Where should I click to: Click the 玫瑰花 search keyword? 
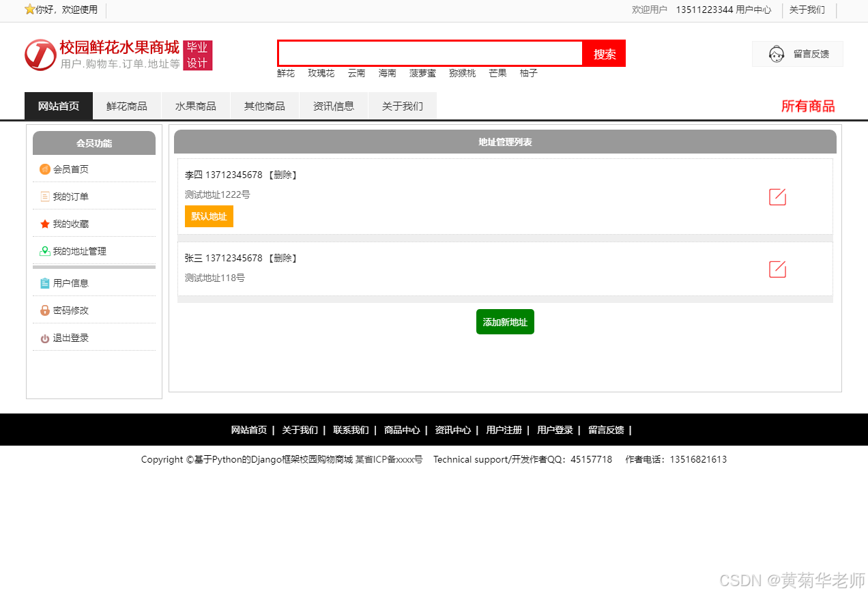point(321,73)
